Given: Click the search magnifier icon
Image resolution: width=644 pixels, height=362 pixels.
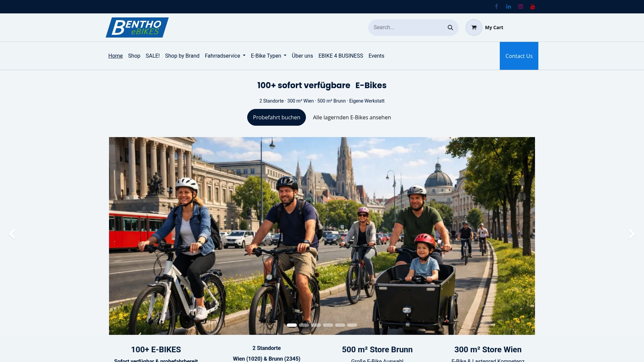Looking at the screenshot, I should 450,27.
